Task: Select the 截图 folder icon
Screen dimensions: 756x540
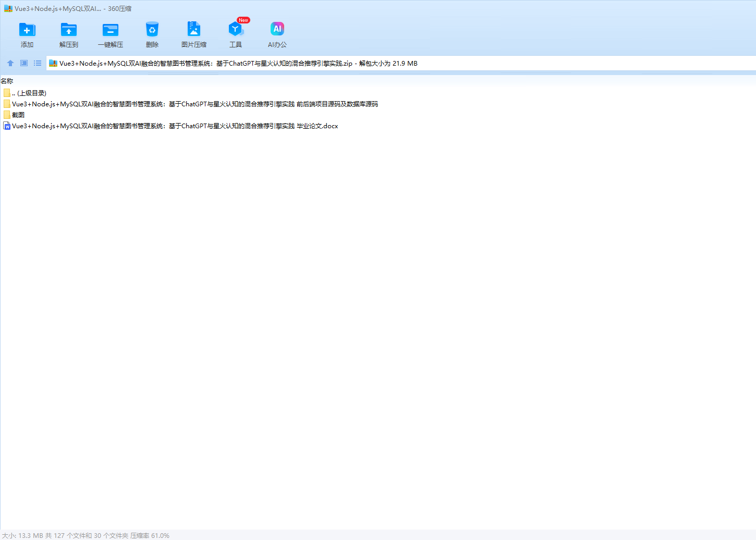Action: click(x=7, y=115)
